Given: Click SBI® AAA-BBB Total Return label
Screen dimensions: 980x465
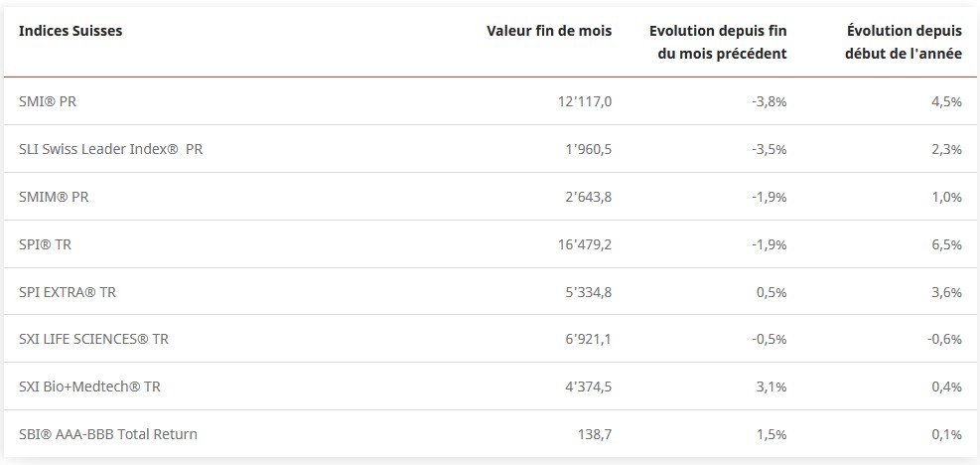Looking at the screenshot, I should point(108,434).
